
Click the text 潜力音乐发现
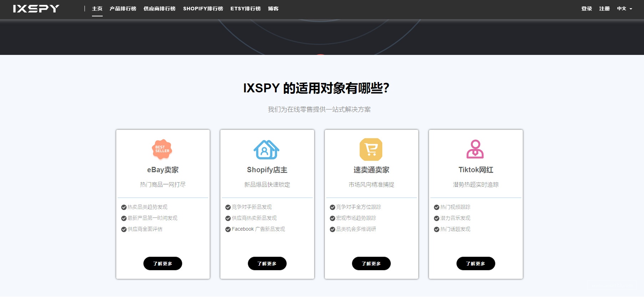tap(455, 218)
